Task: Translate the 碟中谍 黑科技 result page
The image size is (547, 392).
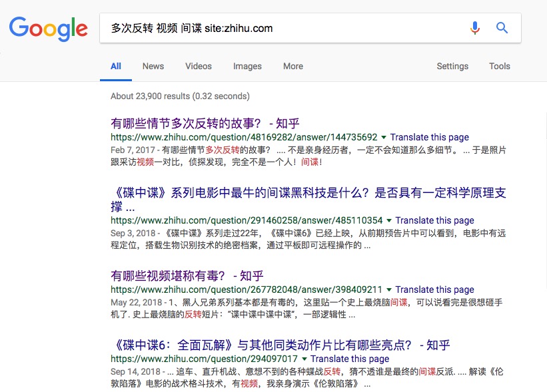Action: (x=434, y=220)
